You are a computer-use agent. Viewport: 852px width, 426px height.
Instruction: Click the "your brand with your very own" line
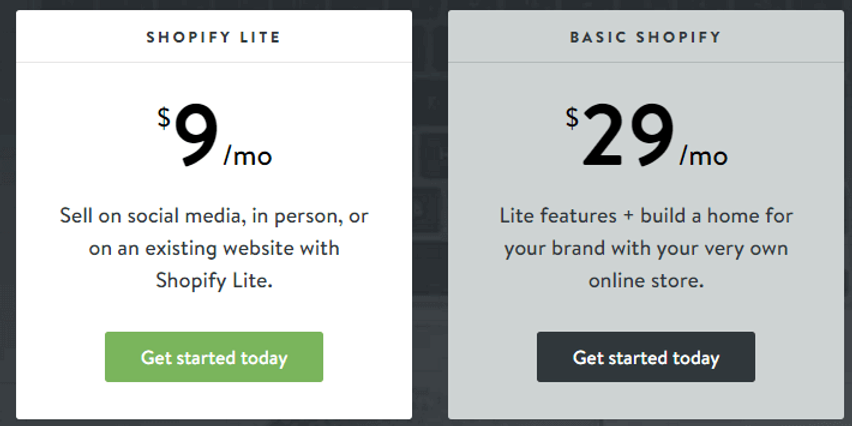(646, 249)
